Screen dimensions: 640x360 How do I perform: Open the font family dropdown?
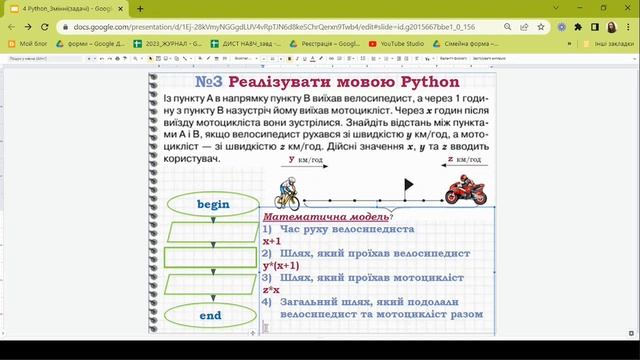tap(246, 59)
